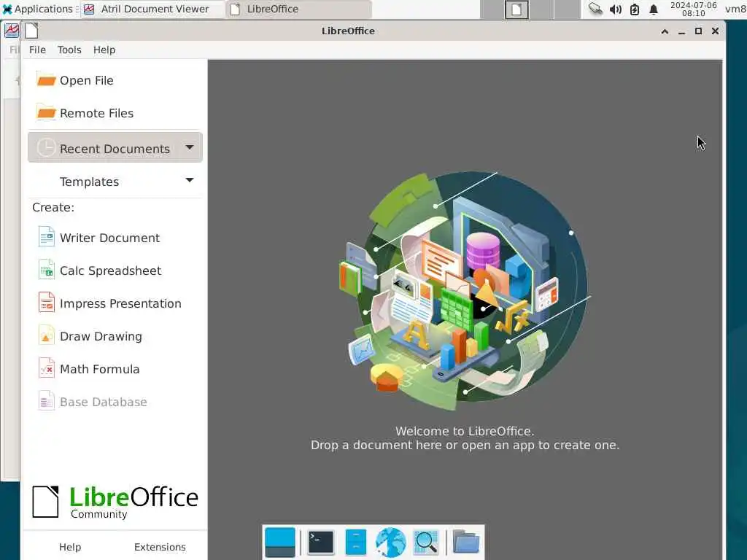Screen dimensions: 747x560
Task: Click the Calc Spreadsheet icon
Action: pyautogui.click(x=47, y=270)
